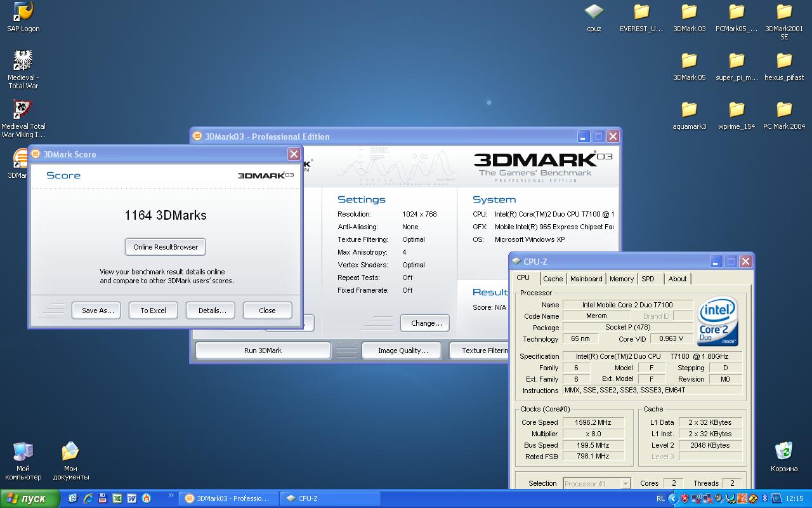Click Close button in 3DMark Score dialog
The width and height of the screenshot is (812, 508).
[267, 311]
